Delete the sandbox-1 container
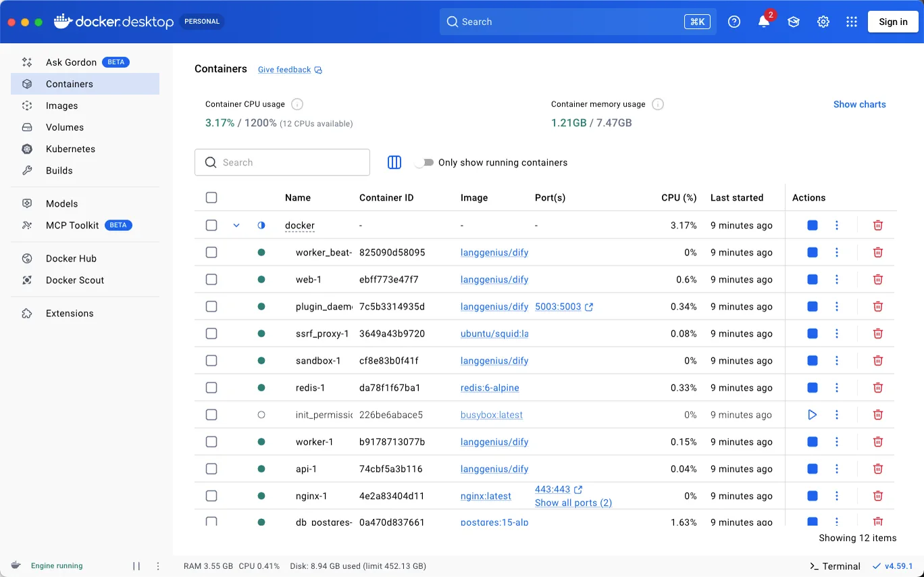Viewport: 924px width, 577px height. pos(878,360)
